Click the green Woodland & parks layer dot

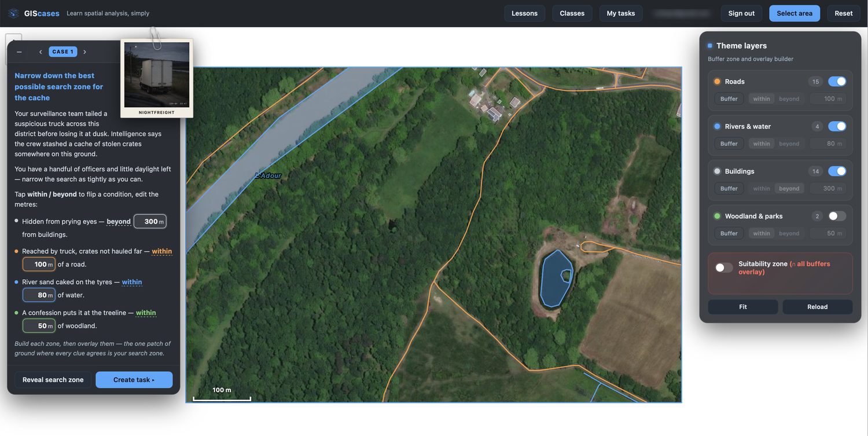(x=718, y=216)
